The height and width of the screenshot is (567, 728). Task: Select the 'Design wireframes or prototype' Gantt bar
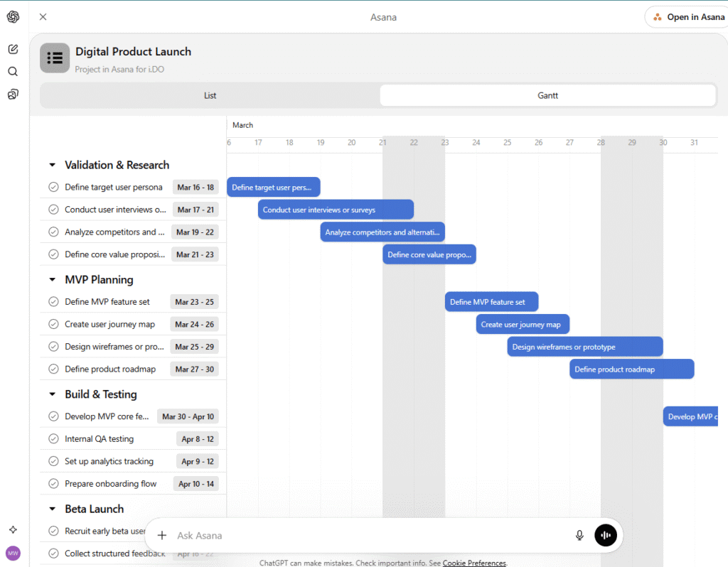pyautogui.click(x=583, y=346)
